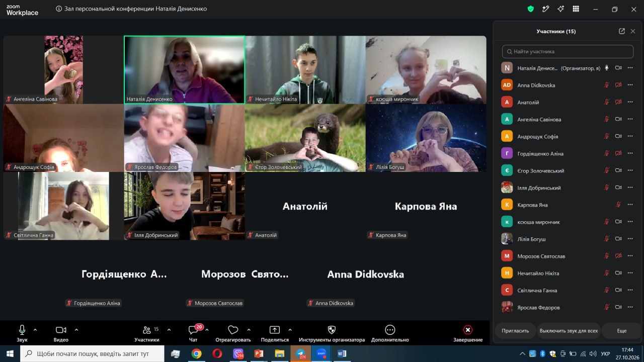Screen dimensions: 644x362
Task: Open more options for Лілія Богуш row
Action: pos(630,239)
